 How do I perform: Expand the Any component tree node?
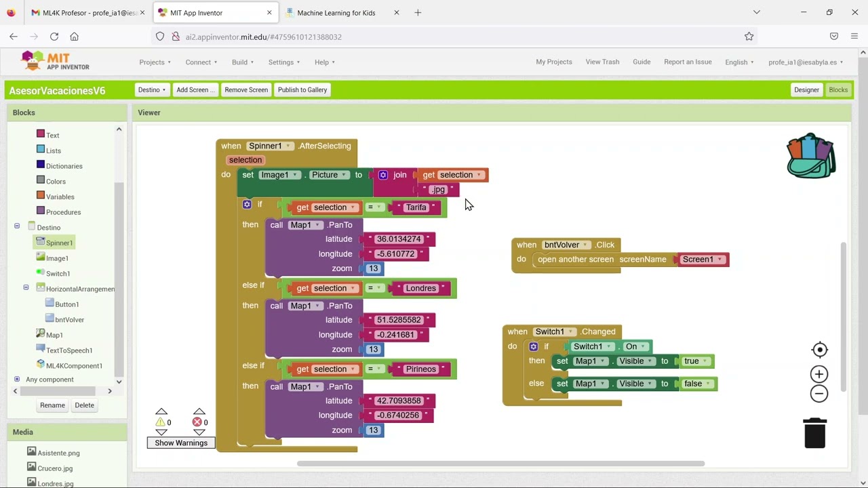pos(17,379)
